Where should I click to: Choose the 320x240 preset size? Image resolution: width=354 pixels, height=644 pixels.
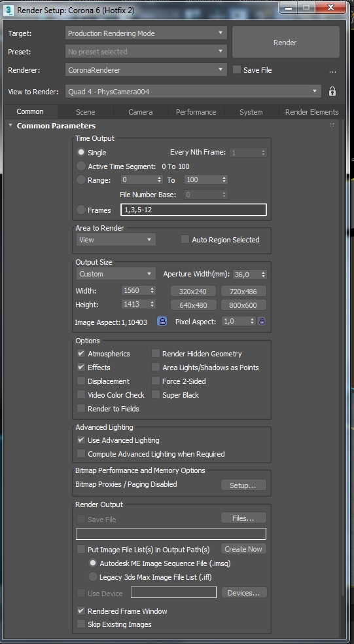click(x=194, y=291)
